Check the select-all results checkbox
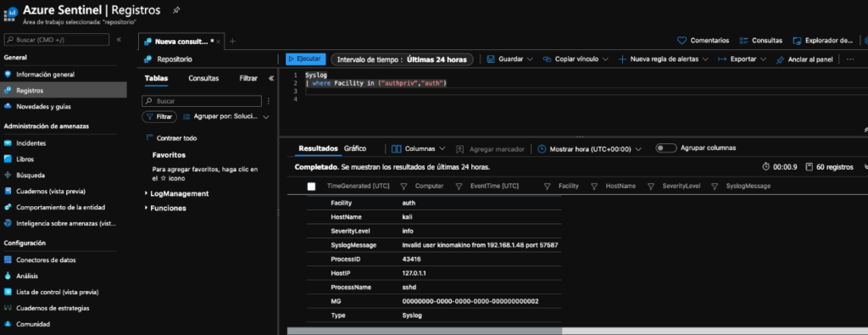The height and width of the screenshot is (335, 868). (311, 187)
